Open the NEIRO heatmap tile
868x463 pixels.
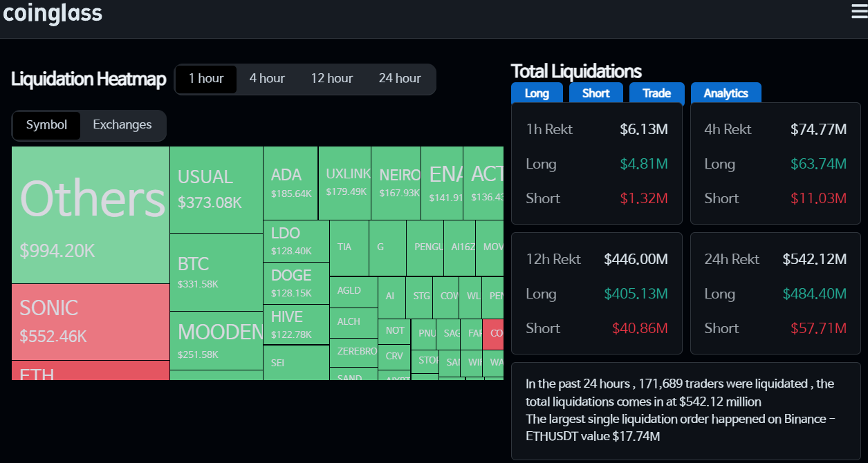tap(396, 183)
